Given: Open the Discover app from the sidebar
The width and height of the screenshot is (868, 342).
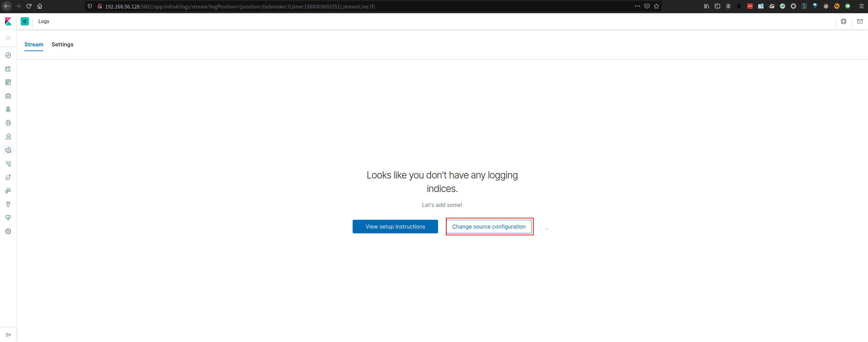Looking at the screenshot, I should [x=8, y=55].
